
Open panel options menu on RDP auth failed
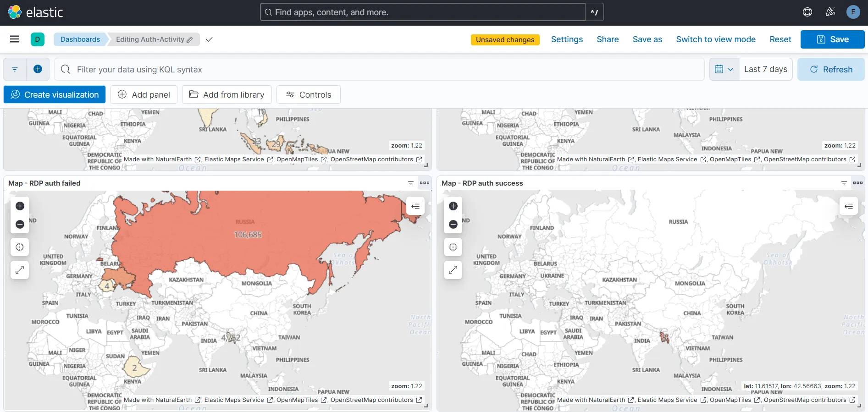pyautogui.click(x=425, y=183)
